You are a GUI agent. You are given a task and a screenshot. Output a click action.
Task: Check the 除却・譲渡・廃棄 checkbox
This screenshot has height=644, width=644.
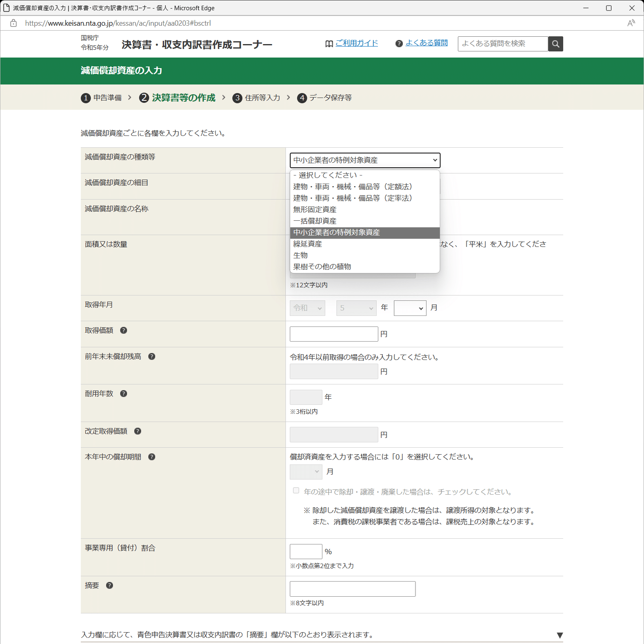(296, 491)
